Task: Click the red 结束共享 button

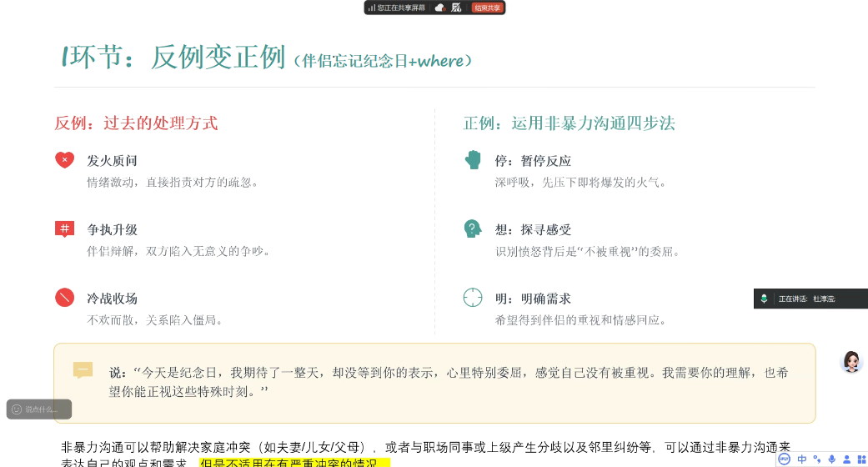Action: click(487, 8)
